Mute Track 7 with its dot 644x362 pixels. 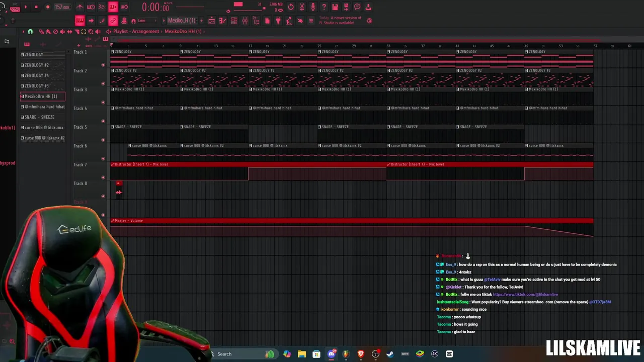[103, 177]
